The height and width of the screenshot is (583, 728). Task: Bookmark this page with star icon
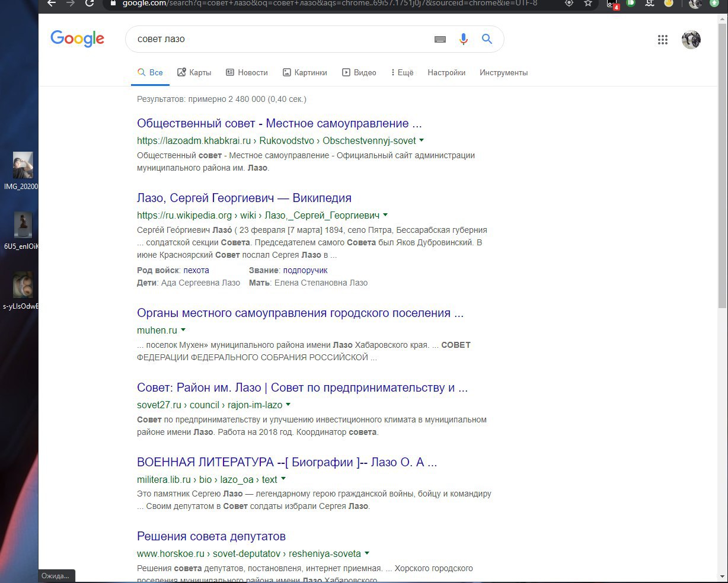pyautogui.click(x=588, y=3)
